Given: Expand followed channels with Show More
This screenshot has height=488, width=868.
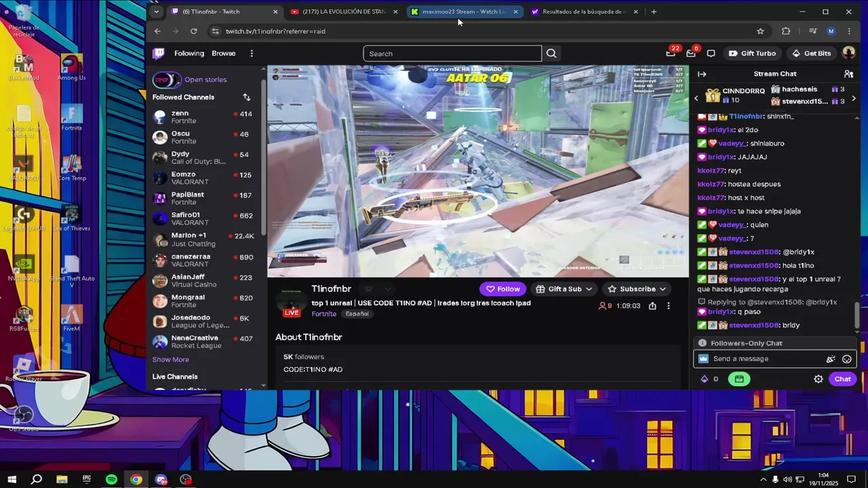Looking at the screenshot, I should pos(171,360).
